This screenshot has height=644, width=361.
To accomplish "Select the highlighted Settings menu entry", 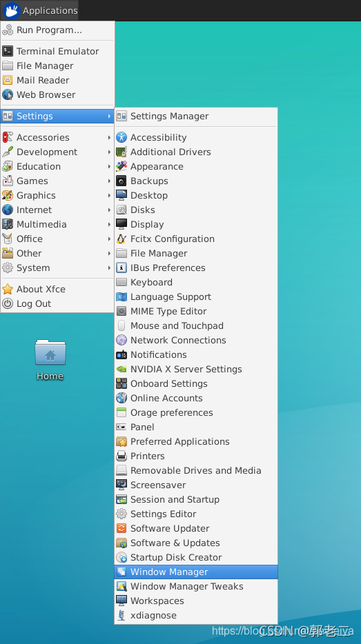I will (x=57, y=117).
